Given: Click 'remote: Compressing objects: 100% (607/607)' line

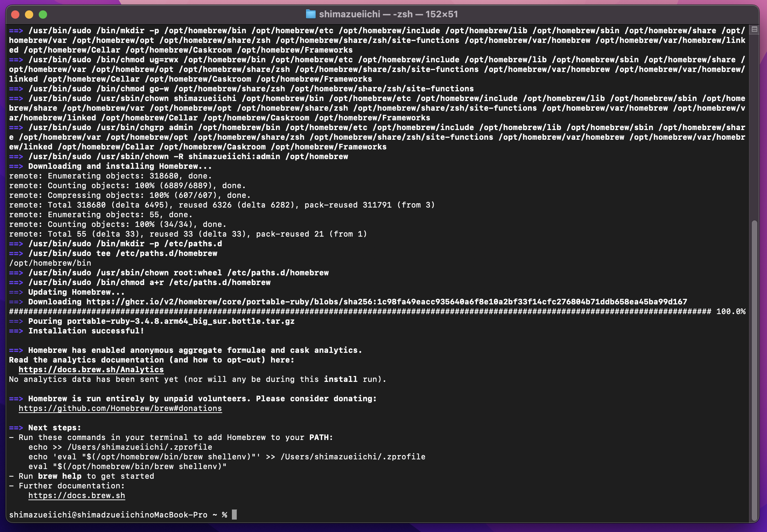Looking at the screenshot, I should (x=130, y=195).
